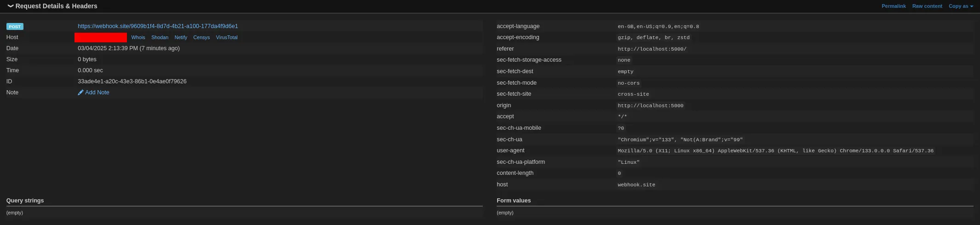The image size is (980, 225).
Task: Click the request Date timestamp
Action: [128, 48]
